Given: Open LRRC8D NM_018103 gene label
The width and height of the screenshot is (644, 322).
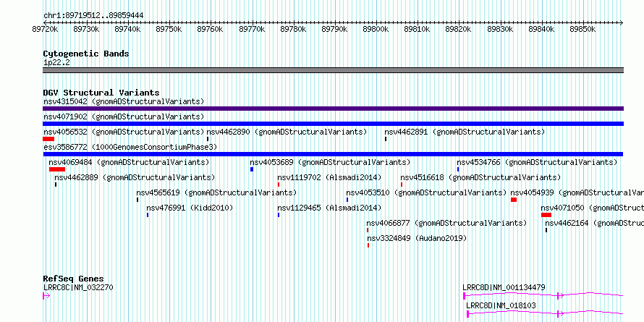Looking at the screenshot, I should click(501, 305).
